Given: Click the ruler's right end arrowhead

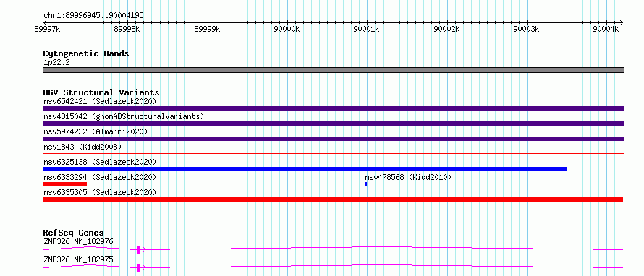Looking at the screenshot, I should (621, 22).
